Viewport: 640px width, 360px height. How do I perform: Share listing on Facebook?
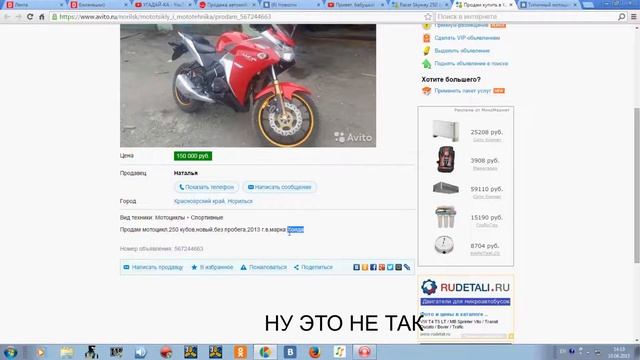(x=373, y=267)
